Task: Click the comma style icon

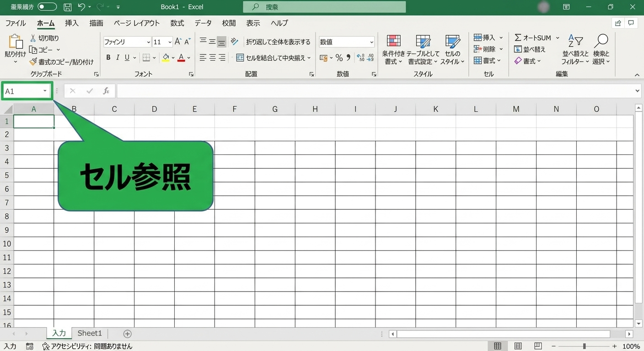Action: click(x=349, y=58)
